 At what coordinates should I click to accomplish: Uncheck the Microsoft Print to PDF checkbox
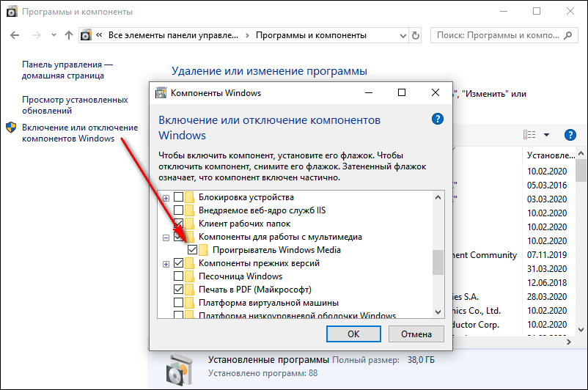coord(178,289)
